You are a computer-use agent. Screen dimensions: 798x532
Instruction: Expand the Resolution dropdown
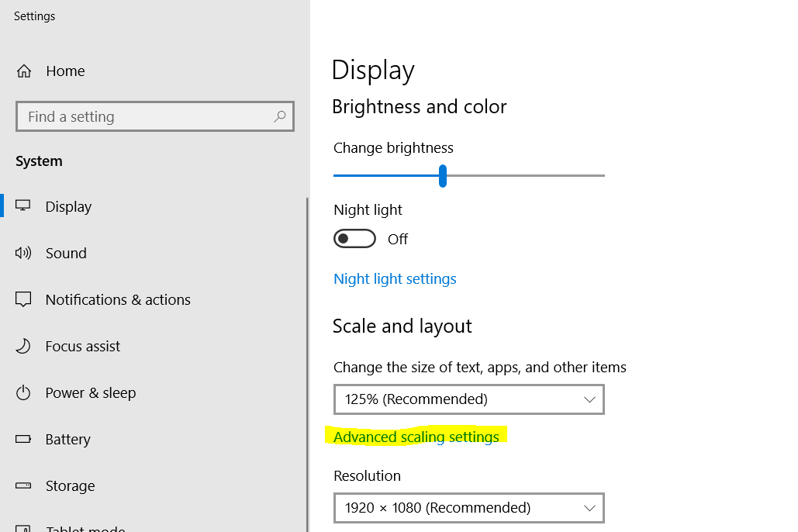click(468, 508)
